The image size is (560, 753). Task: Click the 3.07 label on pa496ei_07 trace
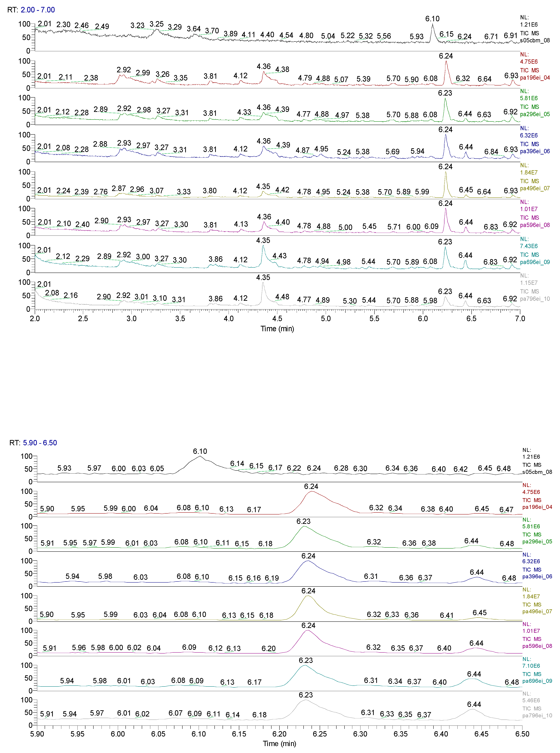pyautogui.click(x=157, y=191)
